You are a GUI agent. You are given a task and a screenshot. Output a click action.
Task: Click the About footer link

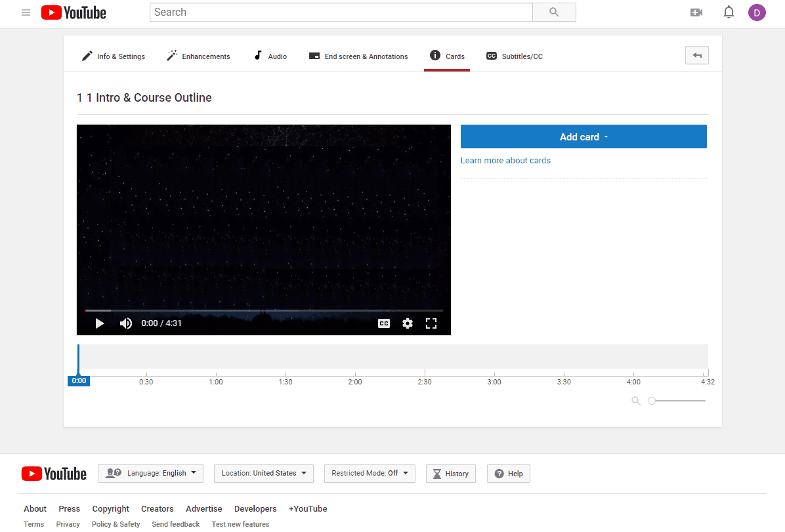[x=35, y=508]
